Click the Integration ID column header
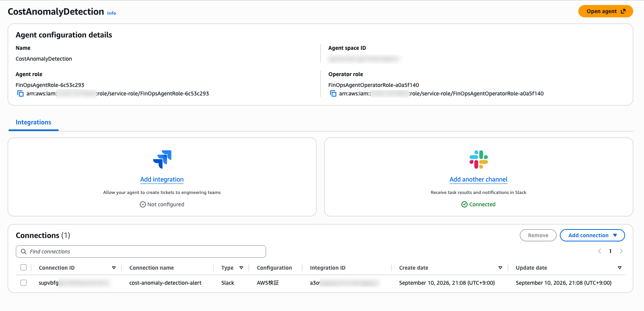This screenshot has width=644, height=311. tap(328, 268)
